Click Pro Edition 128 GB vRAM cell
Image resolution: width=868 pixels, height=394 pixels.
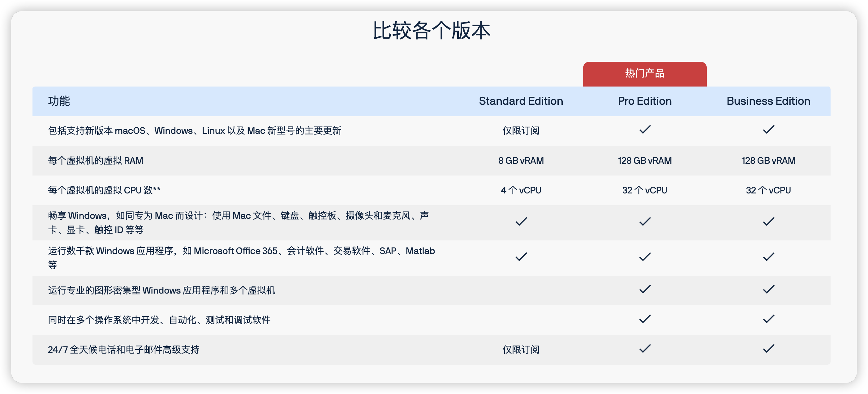645,160
